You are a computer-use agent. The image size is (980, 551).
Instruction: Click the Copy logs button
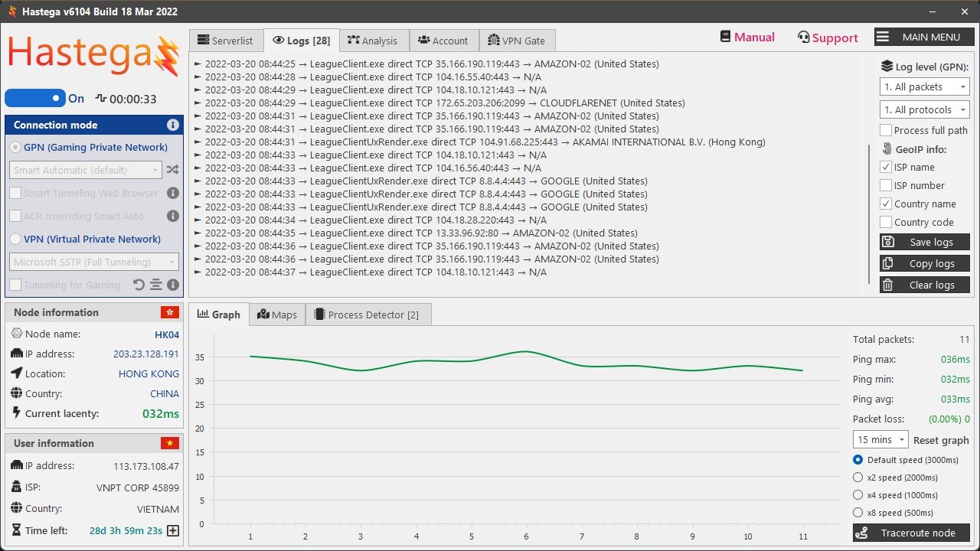click(x=925, y=263)
